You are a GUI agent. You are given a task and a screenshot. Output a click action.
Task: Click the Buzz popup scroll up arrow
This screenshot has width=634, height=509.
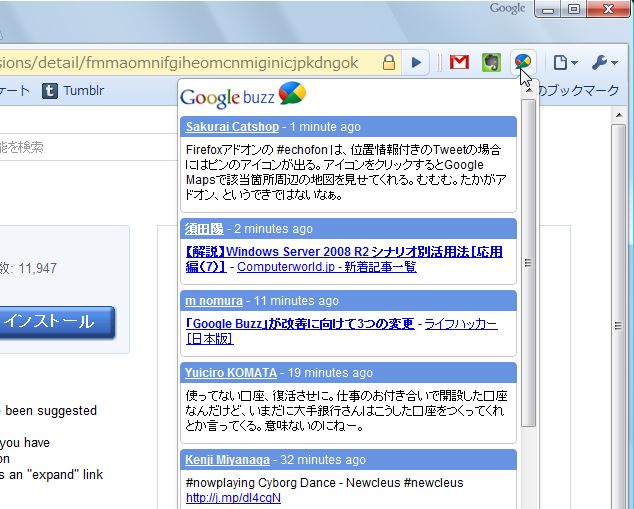(528, 91)
